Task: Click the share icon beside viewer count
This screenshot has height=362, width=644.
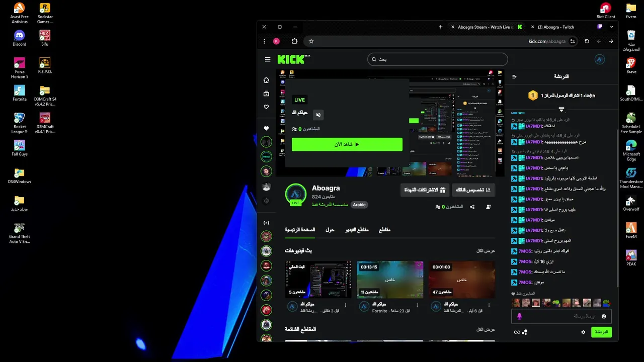Action: pos(472,207)
